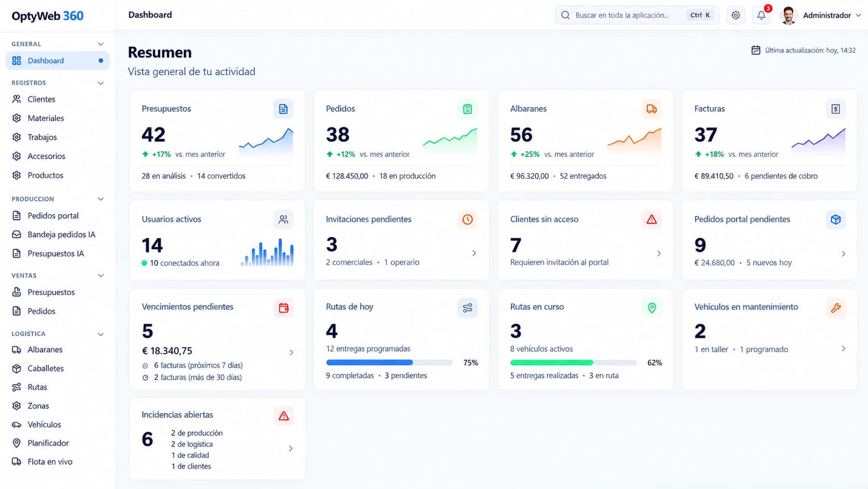Click the Pedidos card clipboard icon
The height and width of the screenshot is (489, 868).
point(467,109)
